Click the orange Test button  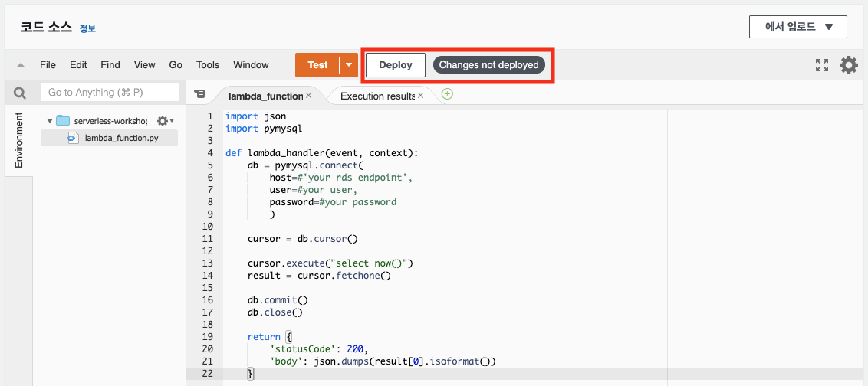317,64
